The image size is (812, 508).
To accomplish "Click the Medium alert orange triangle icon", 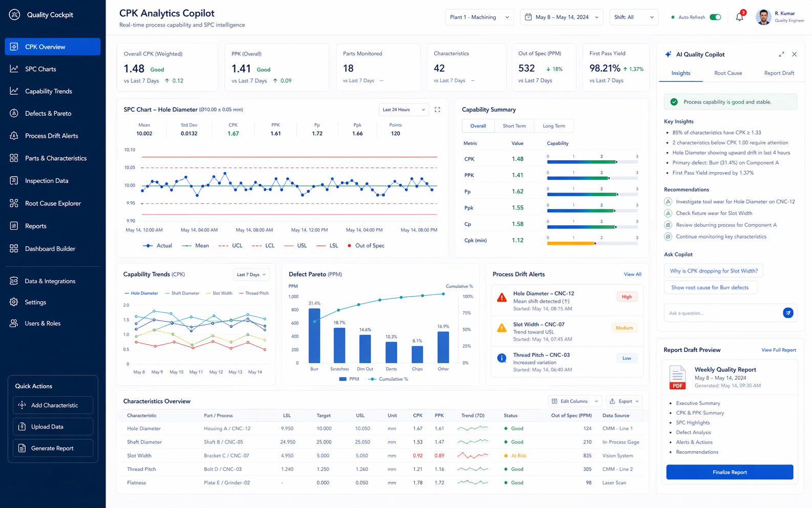I will tap(502, 328).
